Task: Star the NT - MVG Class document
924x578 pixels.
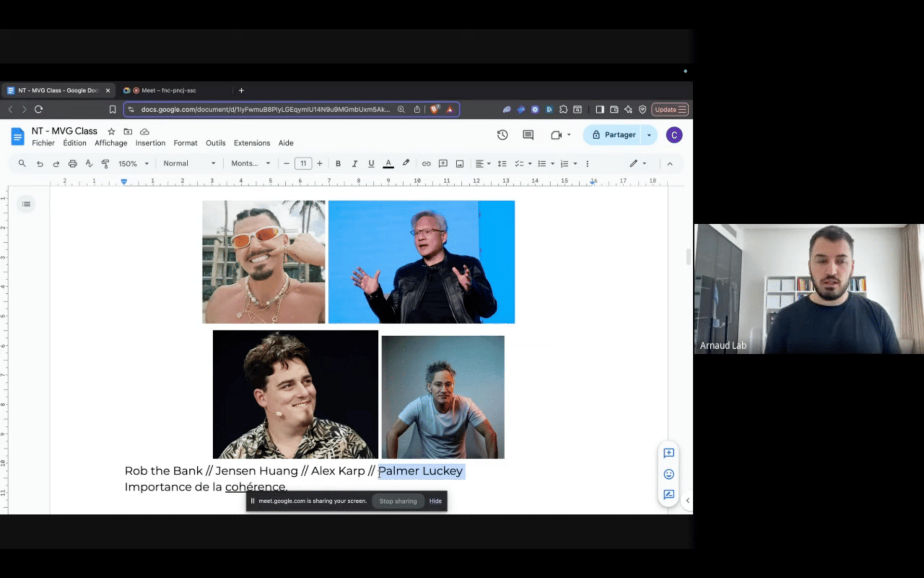Action: click(x=111, y=131)
